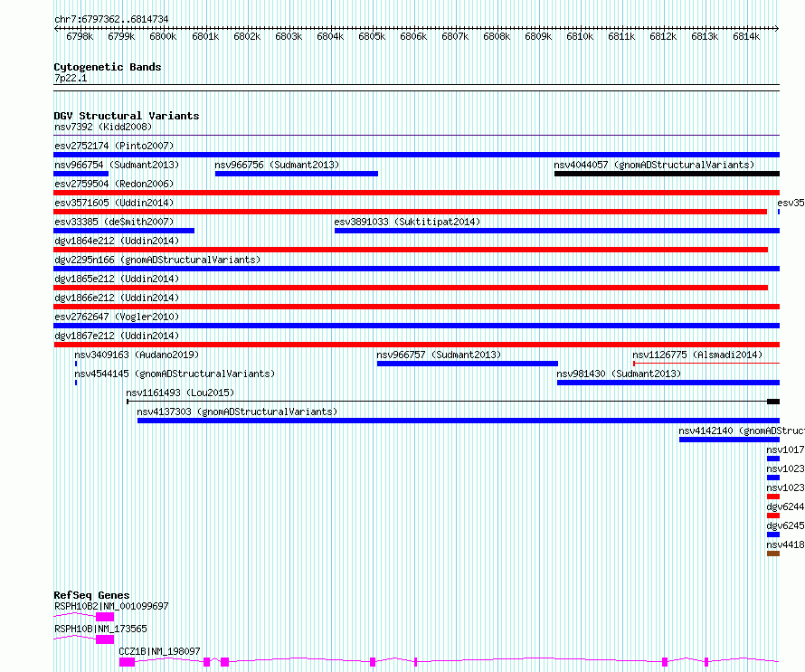
Task: Click the blue bar under nsv981430 (Sudmant2013)
Action: [x=668, y=383]
